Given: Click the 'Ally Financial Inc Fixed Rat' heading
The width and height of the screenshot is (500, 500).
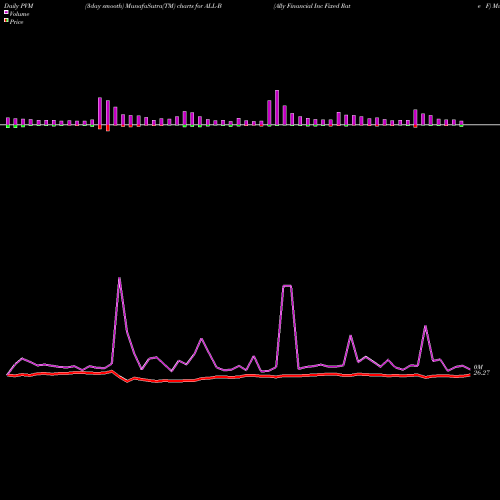Looking at the screenshot, I should [x=312, y=6].
